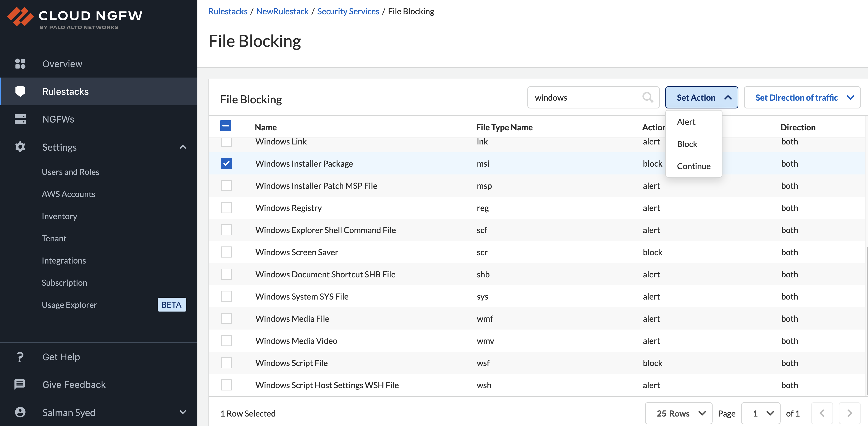
Task: Collapse the Settings menu chevron
Action: point(183,147)
